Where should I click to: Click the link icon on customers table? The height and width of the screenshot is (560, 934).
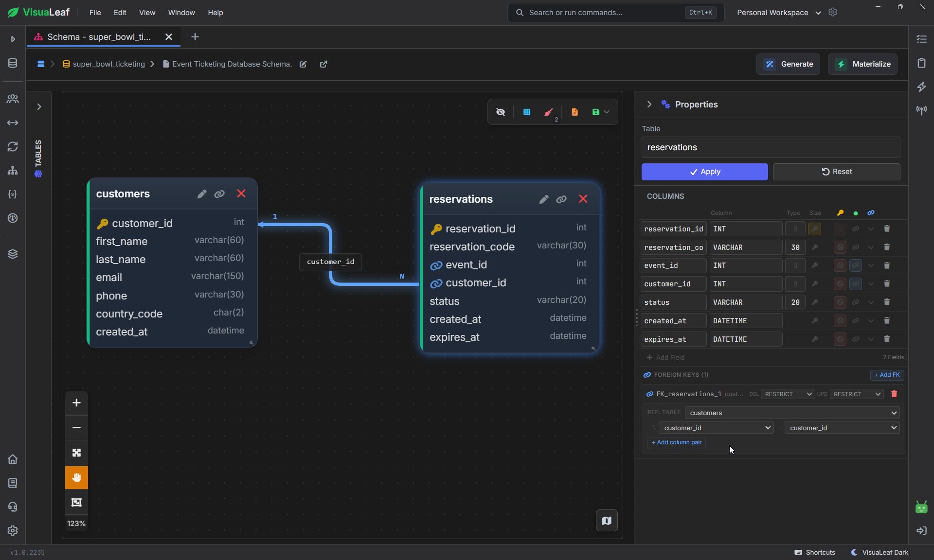(219, 194)
